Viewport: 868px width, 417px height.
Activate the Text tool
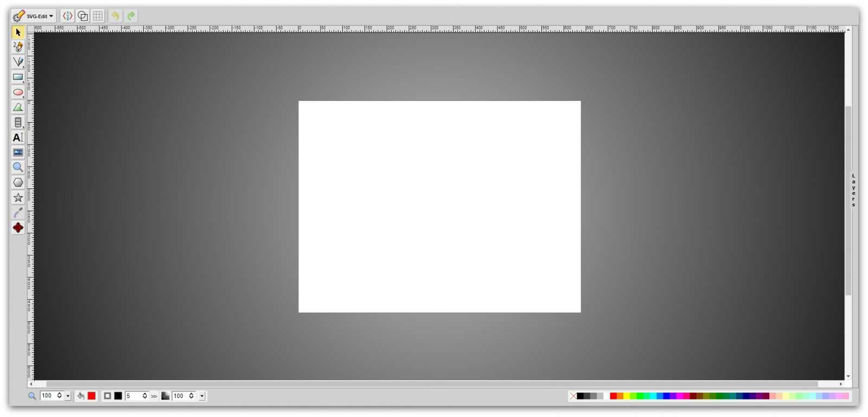coord(18,137)
